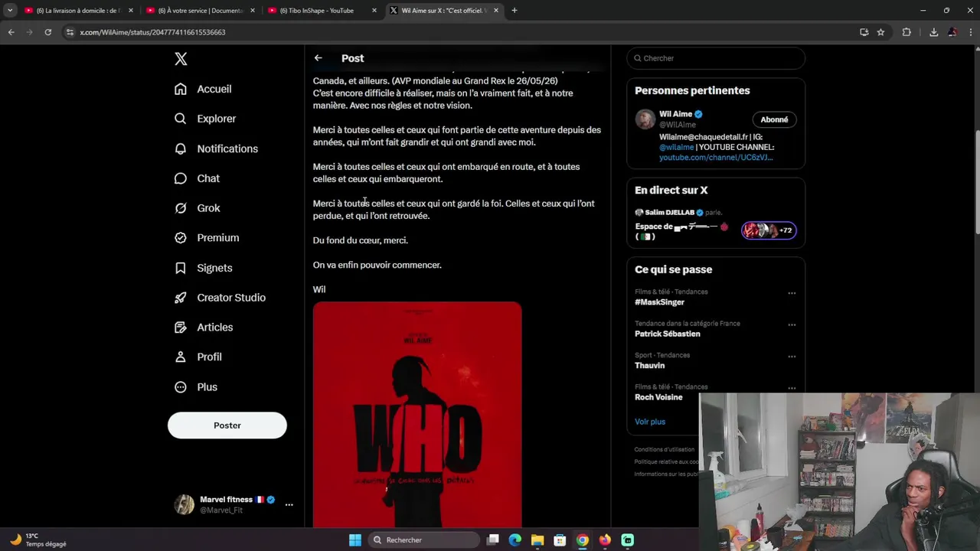This screenshot has width=980, height=551.
Task: Open the youtube.com channel link
Action: click(716, 158)
